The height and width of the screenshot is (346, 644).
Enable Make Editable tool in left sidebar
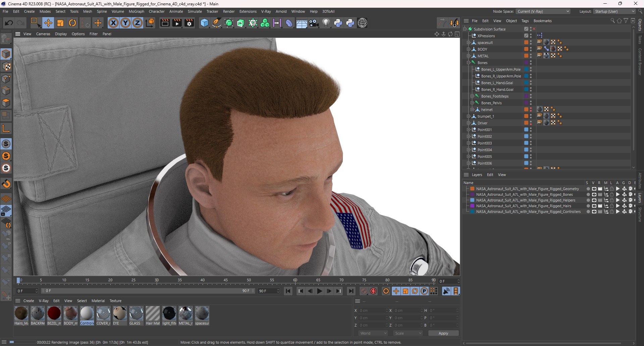6,39
